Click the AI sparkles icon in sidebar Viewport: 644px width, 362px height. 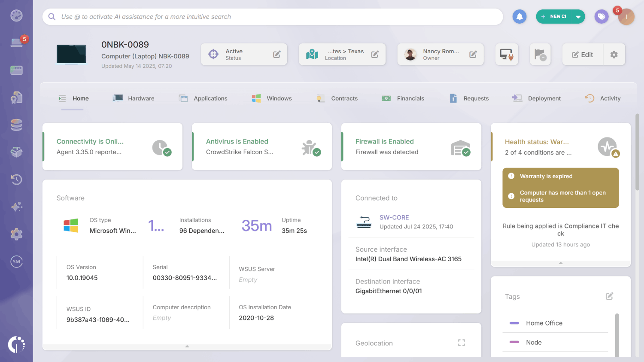(x=16, y=207)
